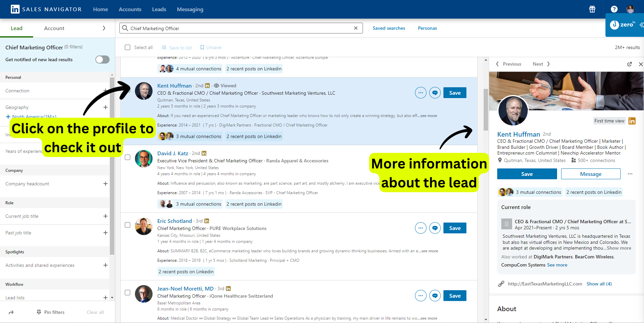Expand Activities and shared experiences filter
This screenshot has height=323, width=644.
click(x=106, y=265)
